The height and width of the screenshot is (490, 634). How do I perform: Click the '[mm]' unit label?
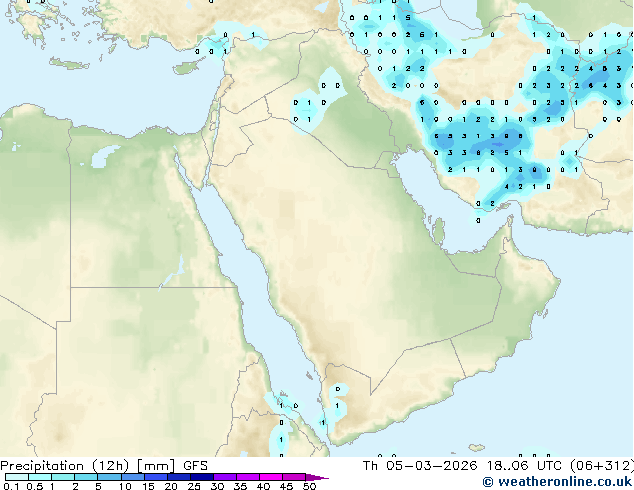156,466
